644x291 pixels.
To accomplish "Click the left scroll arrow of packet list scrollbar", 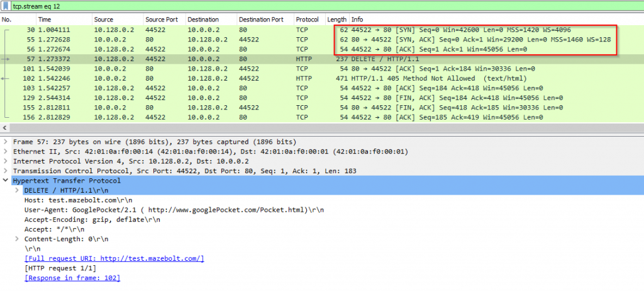I will tap(4, 128).
